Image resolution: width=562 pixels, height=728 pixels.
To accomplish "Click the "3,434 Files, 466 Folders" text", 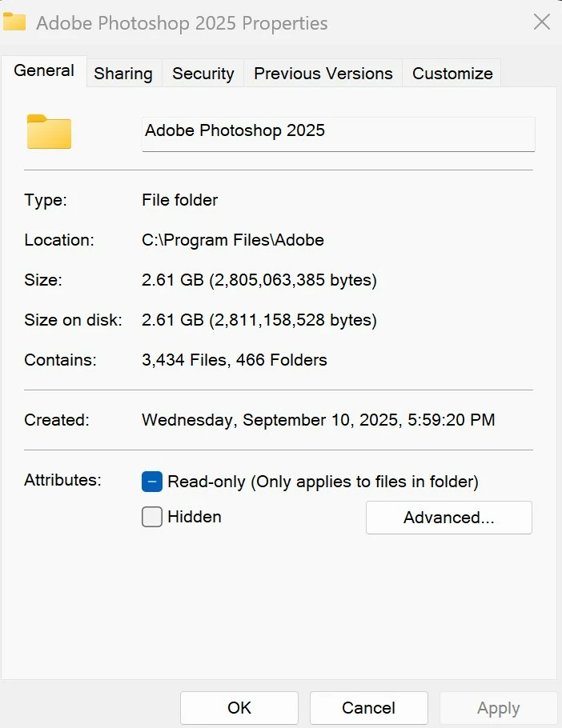I will 234,360.
